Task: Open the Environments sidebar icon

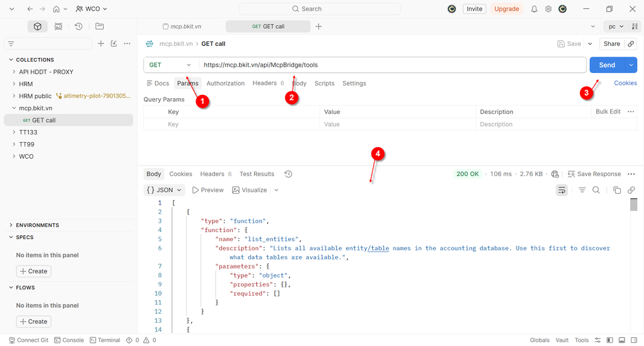Action: [58, 26]
